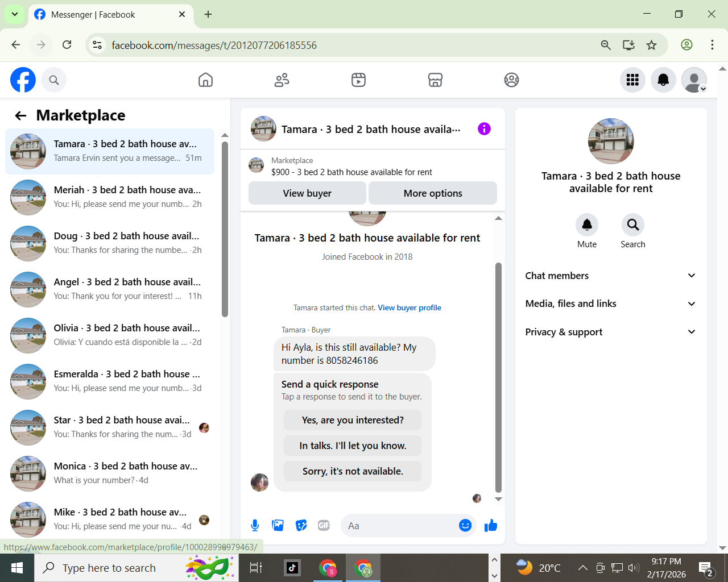Click View buyer button
This screenshot has height=582, width=728.
(307, 193)
